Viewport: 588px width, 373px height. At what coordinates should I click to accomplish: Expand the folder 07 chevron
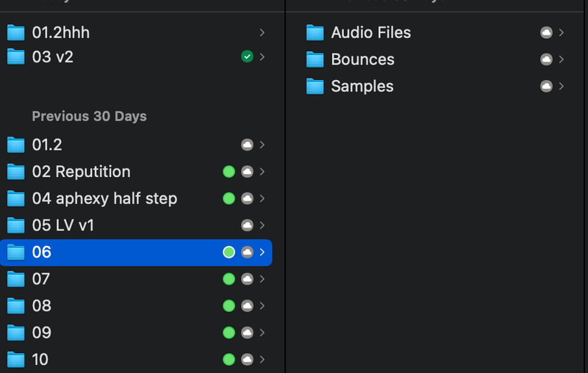(x=262, y=279)
